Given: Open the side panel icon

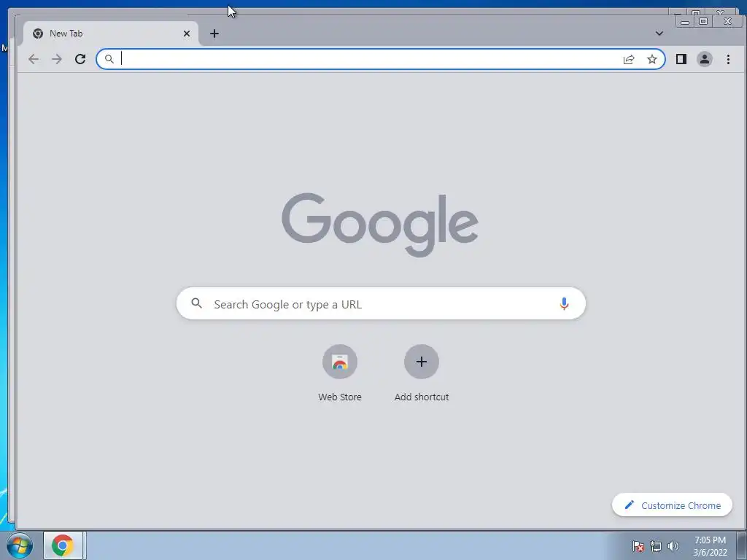Looking at the screenshot, I should [x=681, y=59].
